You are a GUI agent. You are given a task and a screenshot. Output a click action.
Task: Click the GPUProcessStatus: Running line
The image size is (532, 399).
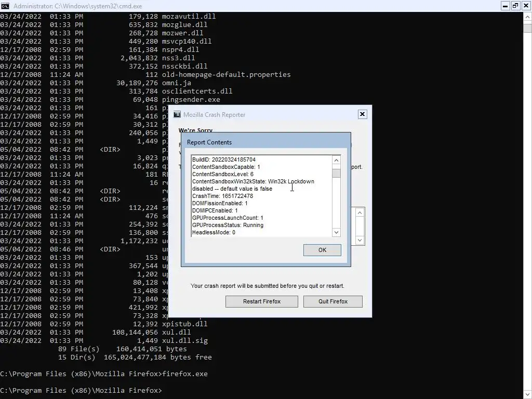(228, 225)
